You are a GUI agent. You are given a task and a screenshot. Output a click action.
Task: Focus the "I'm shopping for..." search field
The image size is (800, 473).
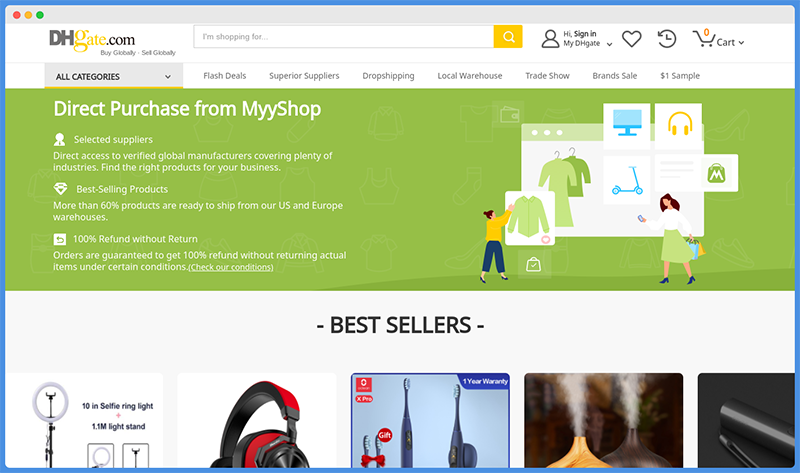pos(344,37)
